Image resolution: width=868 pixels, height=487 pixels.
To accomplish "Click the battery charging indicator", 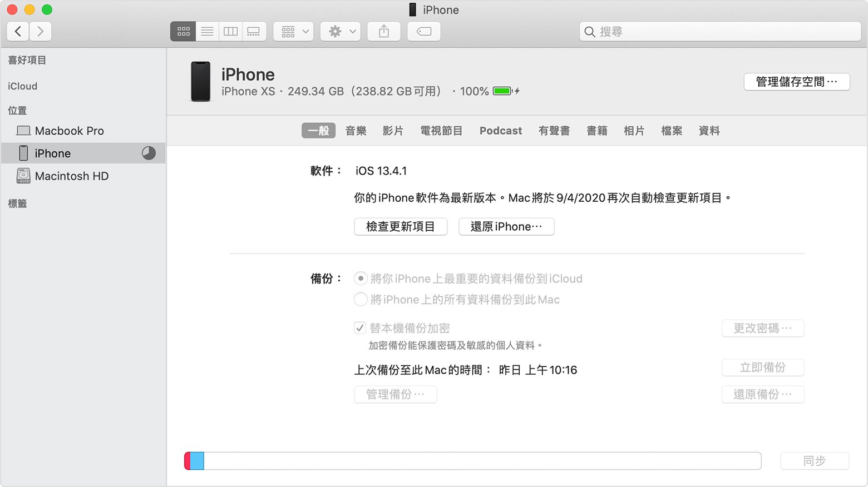I will pos(506,91).
